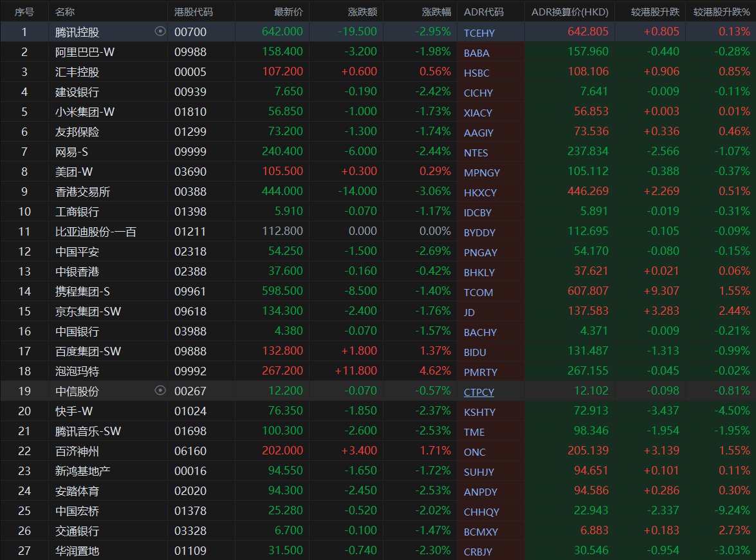The width and height of the screenshot is (756, 560).
Task: Open the KSHTY ADR code for 快手-W
Action: (x=479, y=412)
